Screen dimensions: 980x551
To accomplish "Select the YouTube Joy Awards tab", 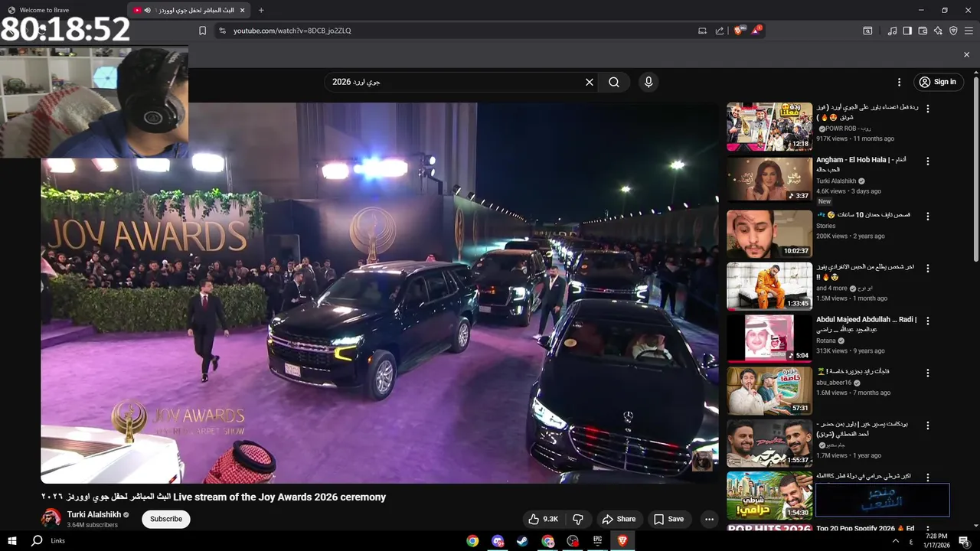I will click(x=190, y=10).
